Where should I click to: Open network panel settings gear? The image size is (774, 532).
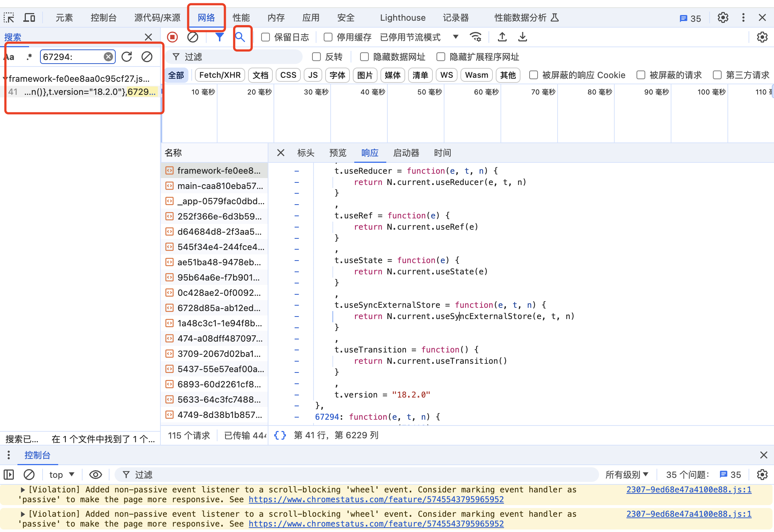pos(762,37)
